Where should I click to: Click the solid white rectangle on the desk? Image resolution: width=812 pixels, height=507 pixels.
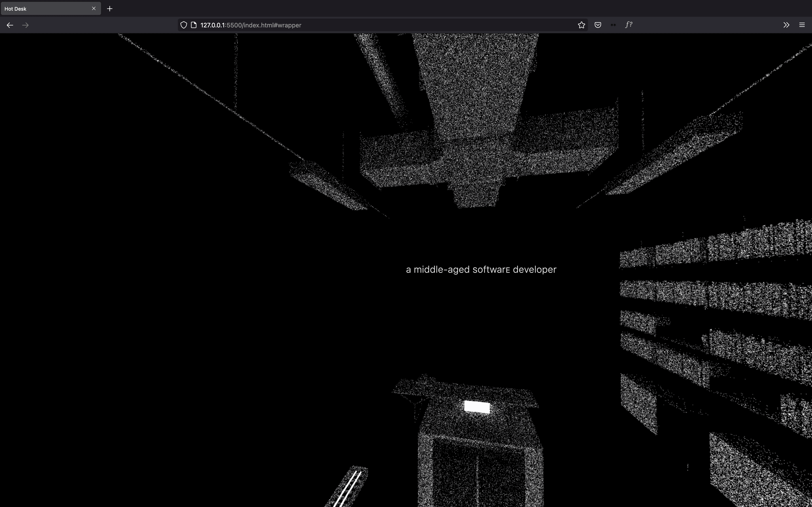477,407
